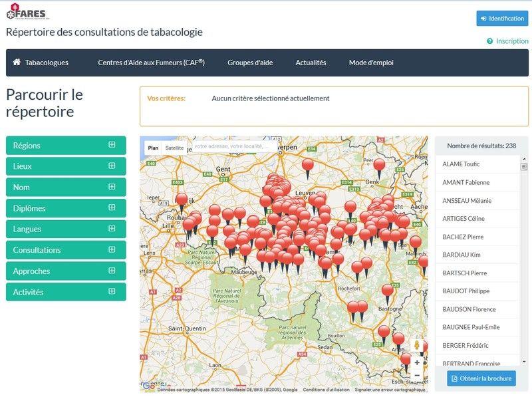This screenshot has width=532, height=399.
Task: Expand the Consultations filter panel
Action: 66,250
